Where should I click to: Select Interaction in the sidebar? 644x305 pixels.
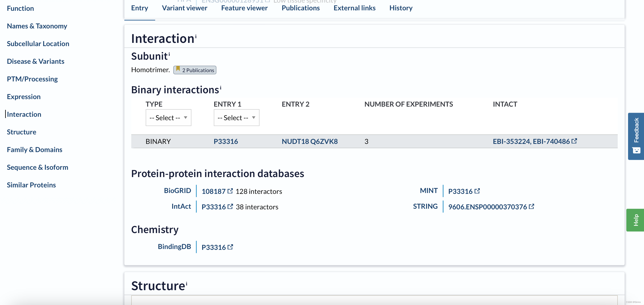(24, 114)
